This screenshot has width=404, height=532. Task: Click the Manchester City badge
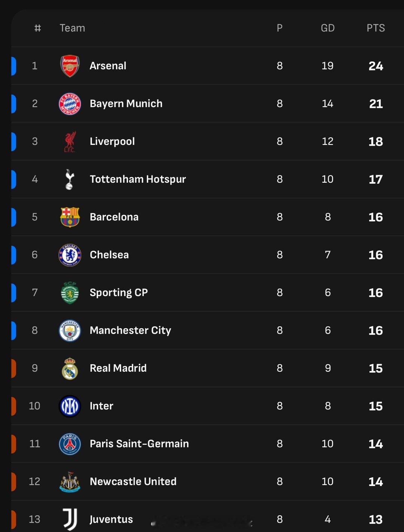[70, 331]
